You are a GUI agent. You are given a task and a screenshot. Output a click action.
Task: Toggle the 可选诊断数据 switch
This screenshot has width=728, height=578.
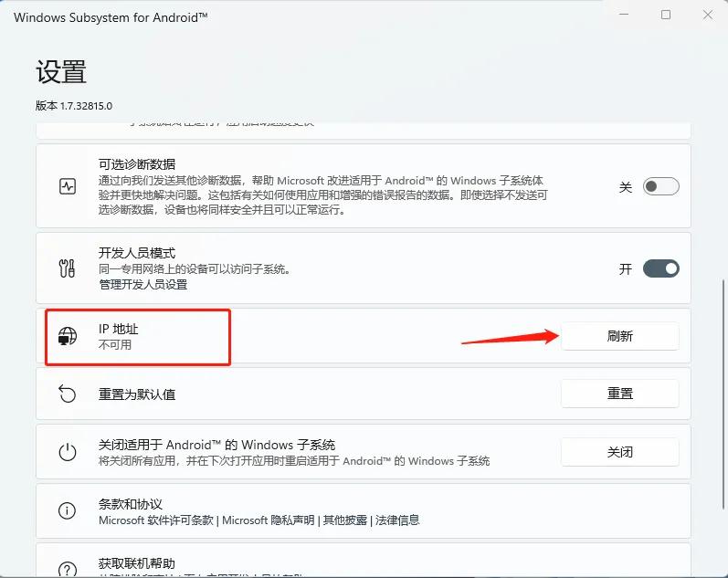pos(660,186)
